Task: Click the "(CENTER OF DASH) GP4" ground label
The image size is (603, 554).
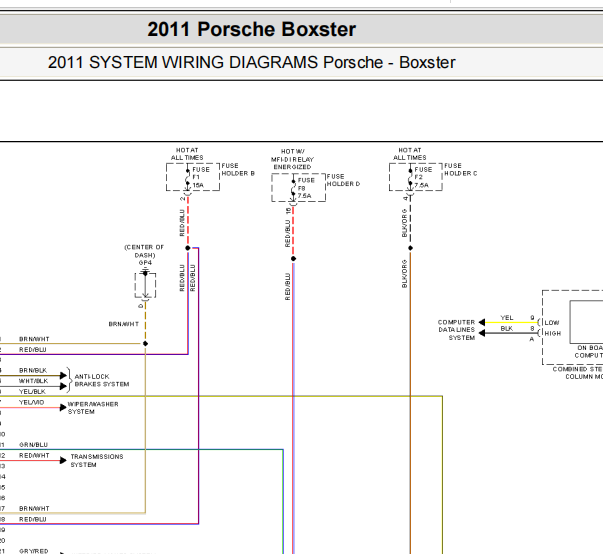Action: click(144, 255)
